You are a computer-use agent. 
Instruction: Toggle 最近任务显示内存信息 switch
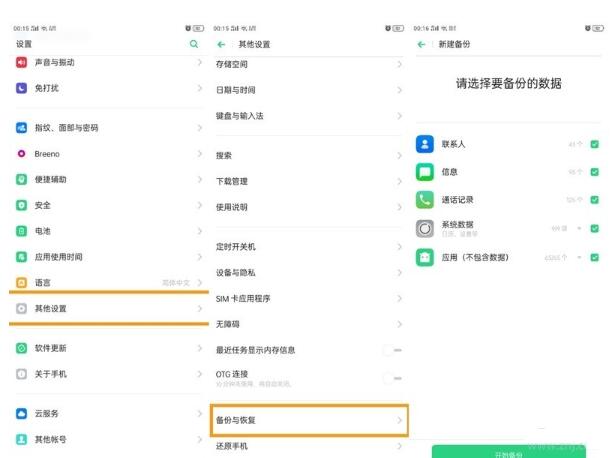coord(392,350)
